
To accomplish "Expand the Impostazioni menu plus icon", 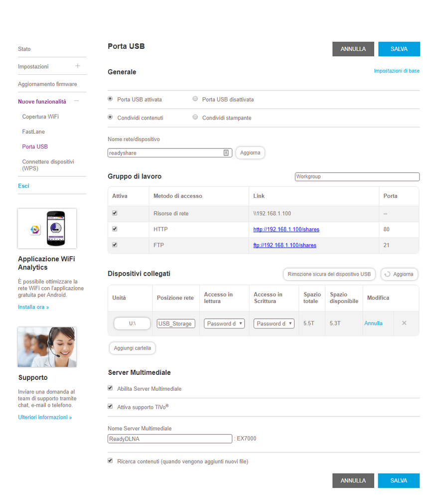I will click(77, 66).
